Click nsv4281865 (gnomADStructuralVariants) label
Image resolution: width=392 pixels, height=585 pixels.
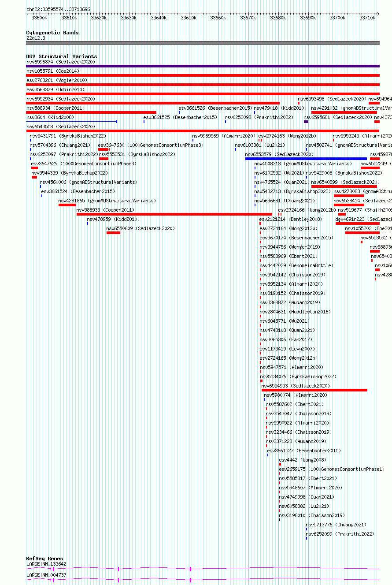click(x=107, y=201)
